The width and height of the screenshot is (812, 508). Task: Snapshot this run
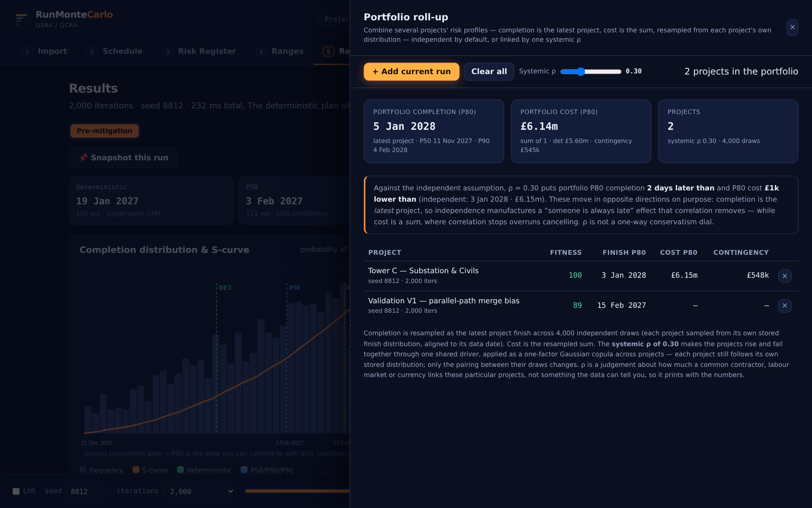click(123, 158)
